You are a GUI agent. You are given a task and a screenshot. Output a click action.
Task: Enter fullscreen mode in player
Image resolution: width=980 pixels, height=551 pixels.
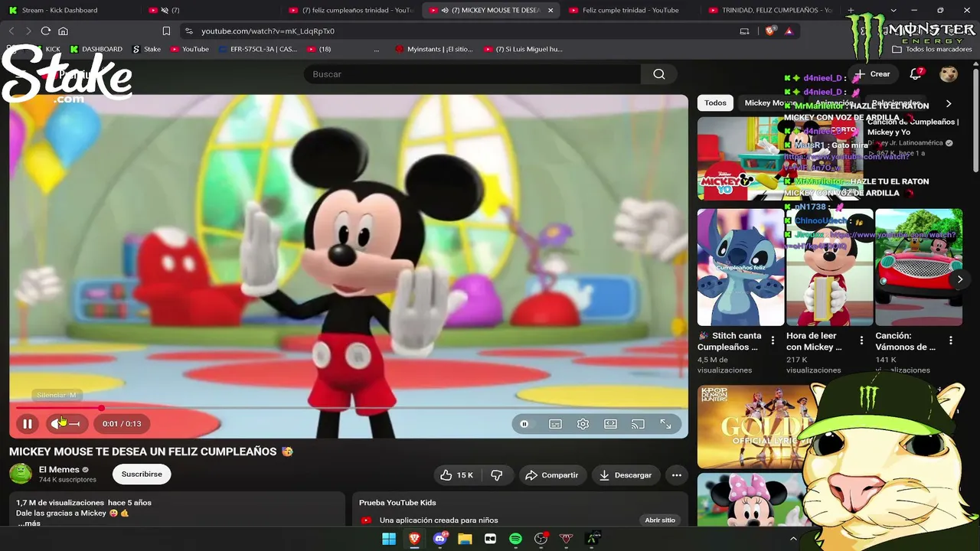point(665,424)
